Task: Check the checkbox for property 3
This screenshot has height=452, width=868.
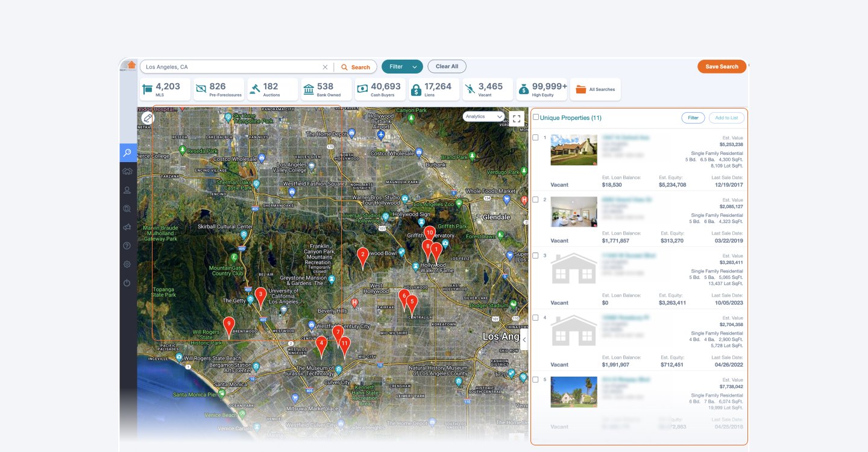Action: (535, 255)
